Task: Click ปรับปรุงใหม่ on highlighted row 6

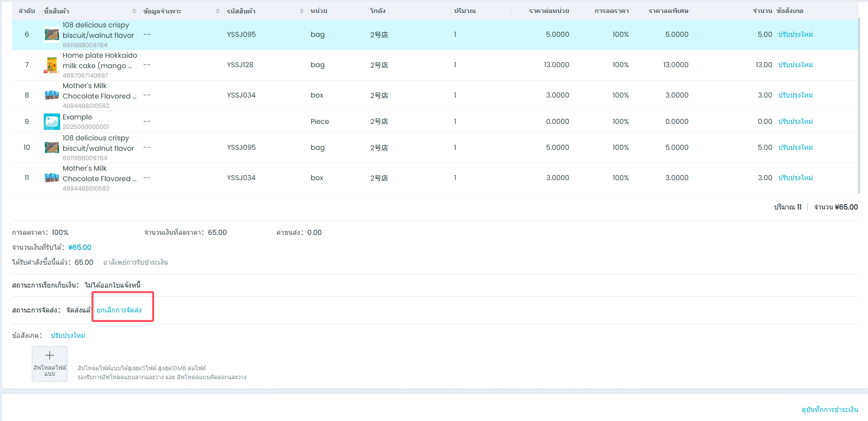Action: tap(795, 35)
